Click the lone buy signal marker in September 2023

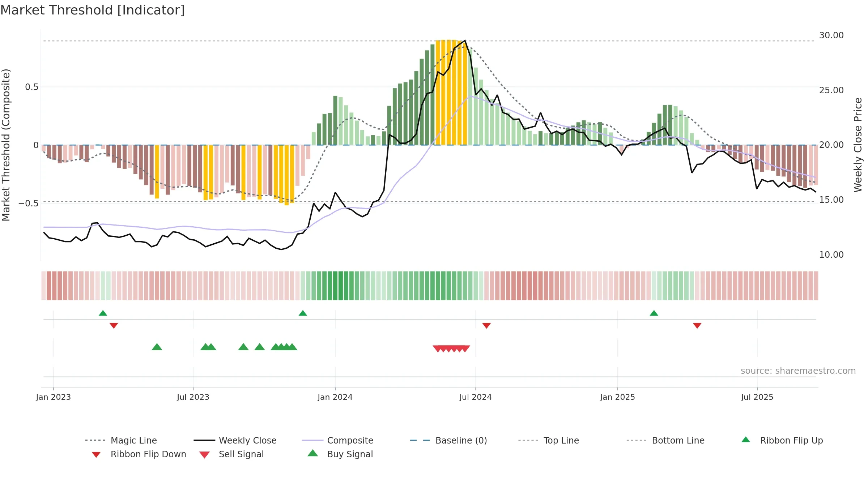pyautogui.click(x=243, y=347)
